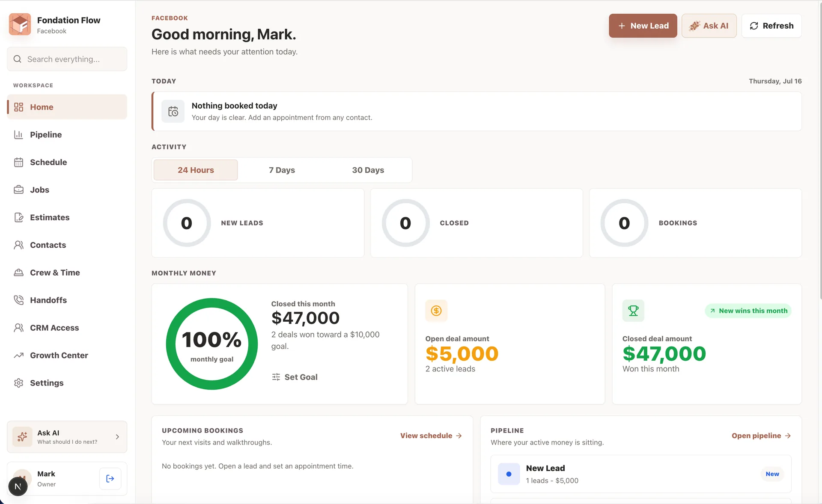This screenshot has width=822, height=504.
Task: Open Jobs via the briefcase icon
Action: (x=18, y=190)
